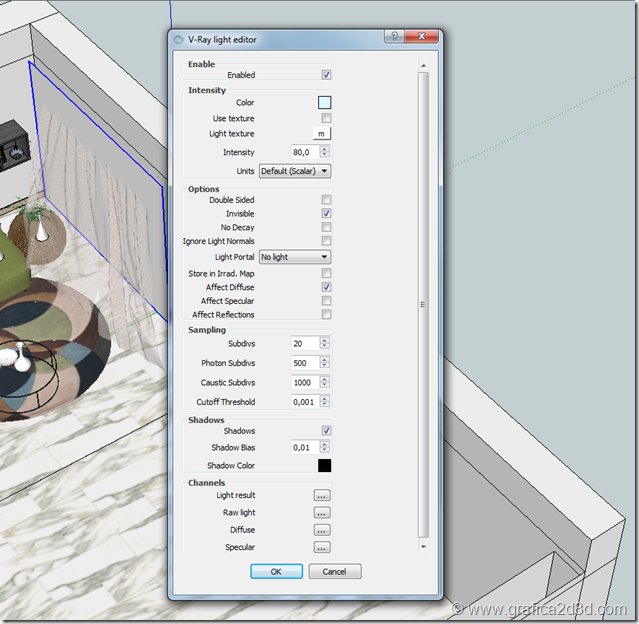This screenshot has width=639, height=624.
Task: Disable the Shadows checkbox
Action: coord(326,431)
